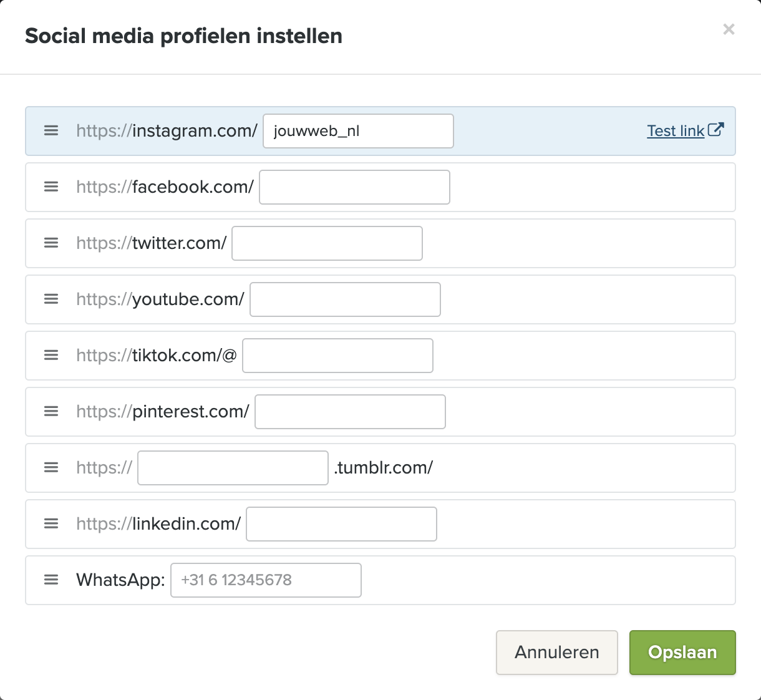Click the 'WhatsApp:' label
The width and height of the screenshot is (761, 700).
pyautogui.click(x=120, y=580)
